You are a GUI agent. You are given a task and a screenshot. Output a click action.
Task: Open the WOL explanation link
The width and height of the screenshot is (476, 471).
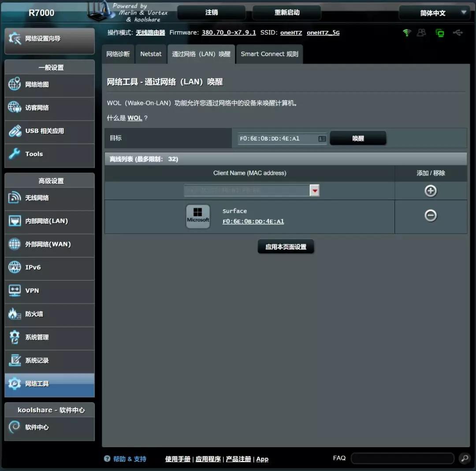click(x=134, y=118)
